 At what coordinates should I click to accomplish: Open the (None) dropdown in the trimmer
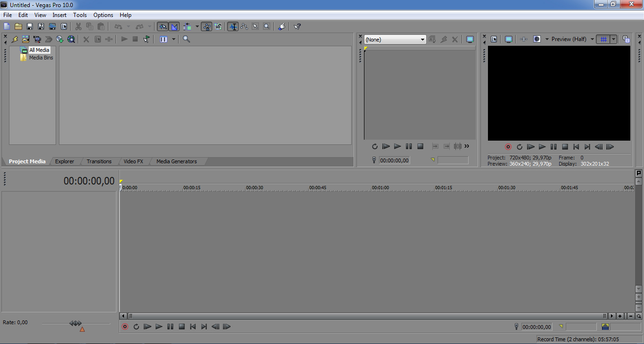click(x=395, y=40)
